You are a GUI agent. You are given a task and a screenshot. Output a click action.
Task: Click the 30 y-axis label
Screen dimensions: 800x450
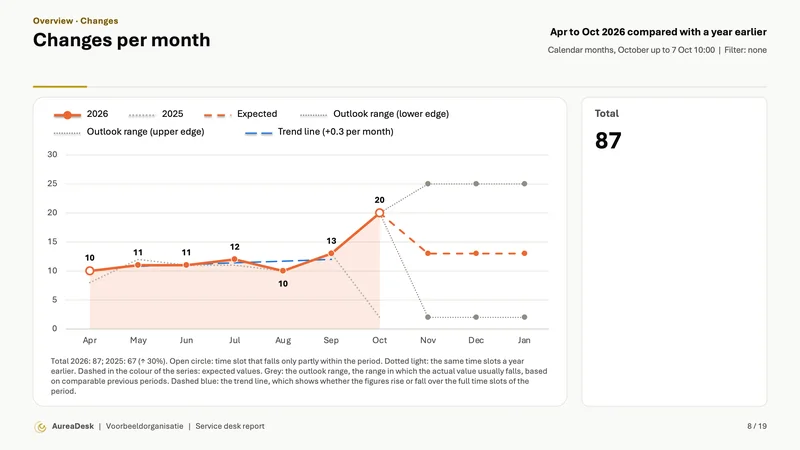[52, 155]
